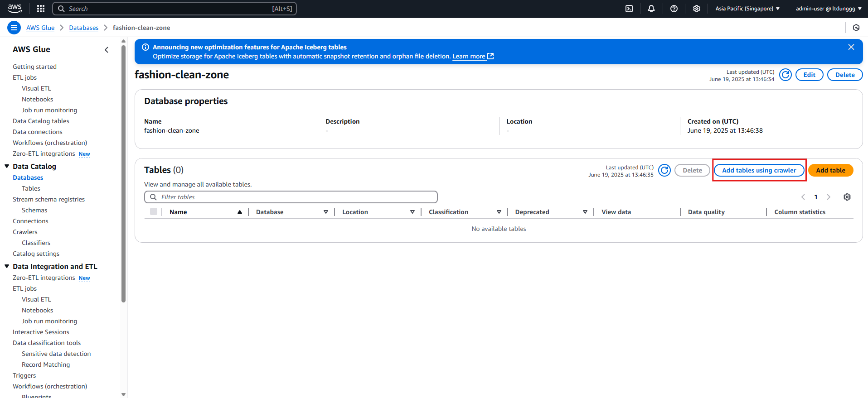Open Classifiers in the sidebar
Viewport: 868px width, 398px height.
[36, 243]
